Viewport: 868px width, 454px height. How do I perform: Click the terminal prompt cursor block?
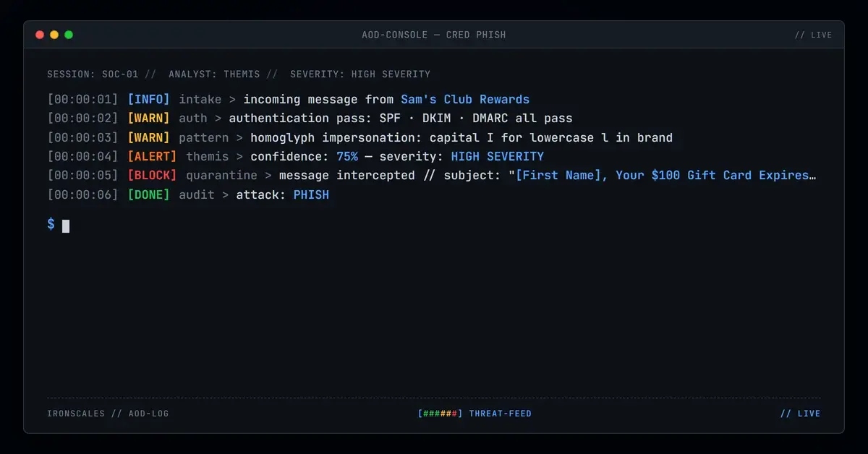point(66,226)
